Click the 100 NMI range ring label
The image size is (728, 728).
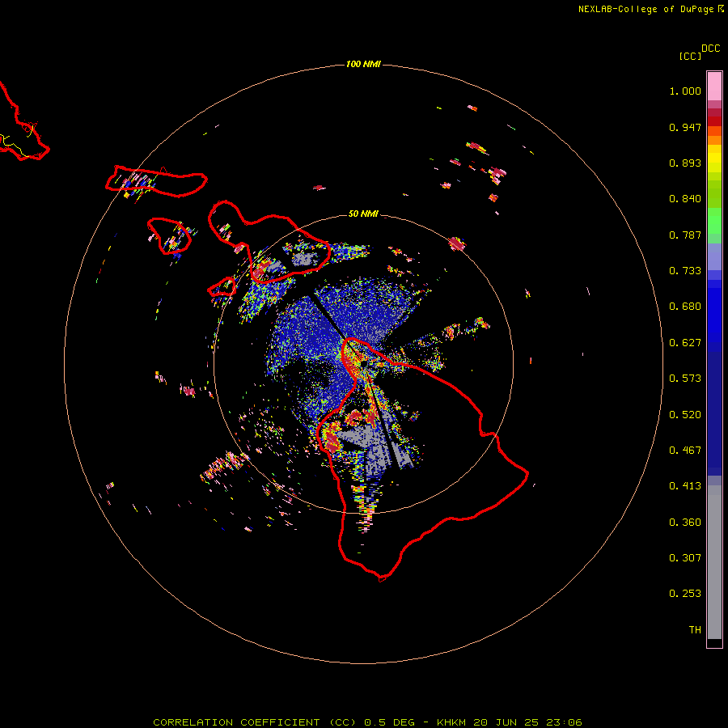[x=363, y=64]
